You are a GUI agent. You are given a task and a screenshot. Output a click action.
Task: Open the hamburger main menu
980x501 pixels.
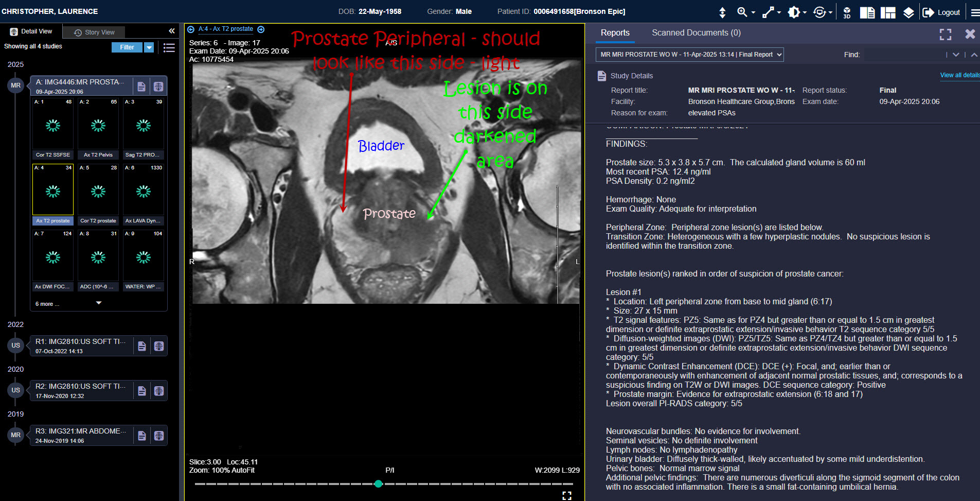975,12
